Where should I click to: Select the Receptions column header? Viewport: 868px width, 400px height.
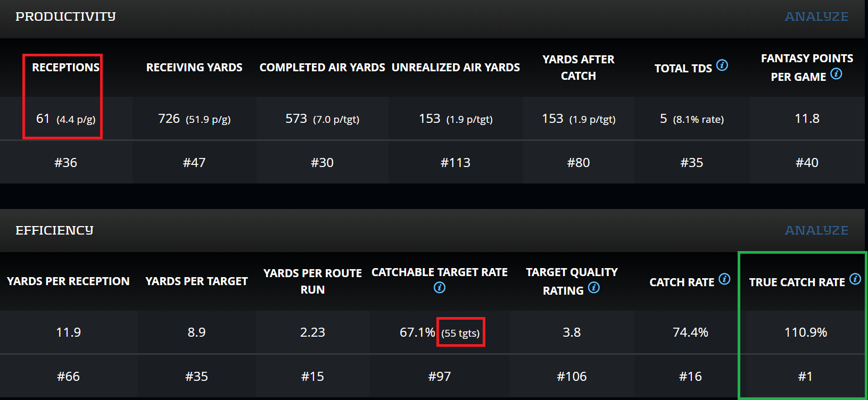click(65, 68)
